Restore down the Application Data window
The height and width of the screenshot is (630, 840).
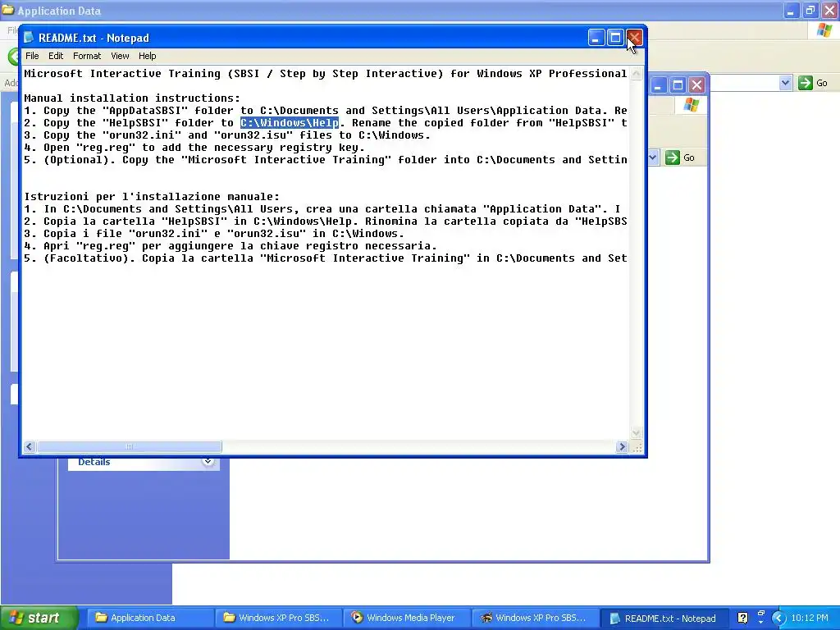[810, 10]
